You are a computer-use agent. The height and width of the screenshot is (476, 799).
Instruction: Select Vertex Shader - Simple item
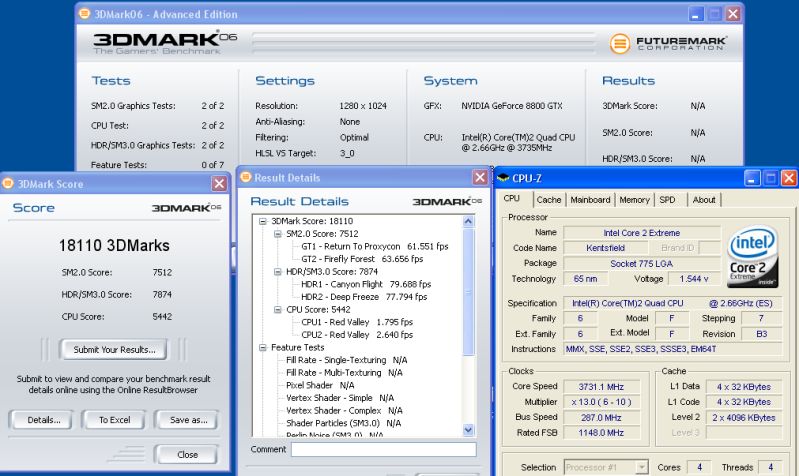(340, 398)
